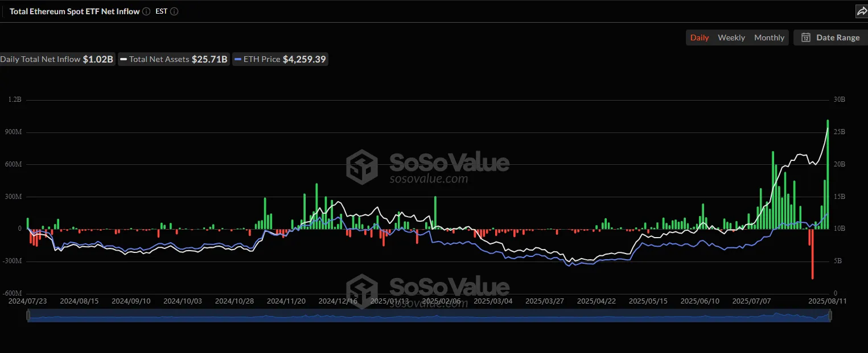Click info icon next to EST
This screenshot has width=868, height=353.
click(174, 11)
